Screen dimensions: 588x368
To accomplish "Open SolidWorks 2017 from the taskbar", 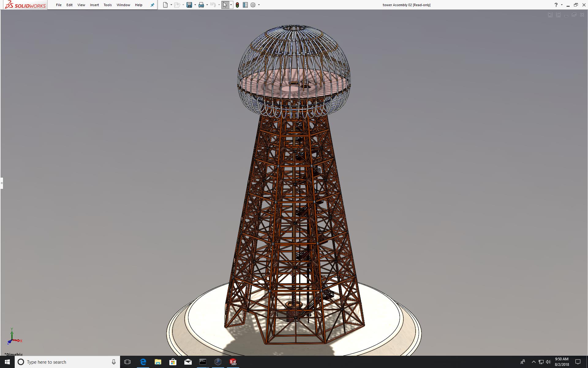I will coord(233,362).
